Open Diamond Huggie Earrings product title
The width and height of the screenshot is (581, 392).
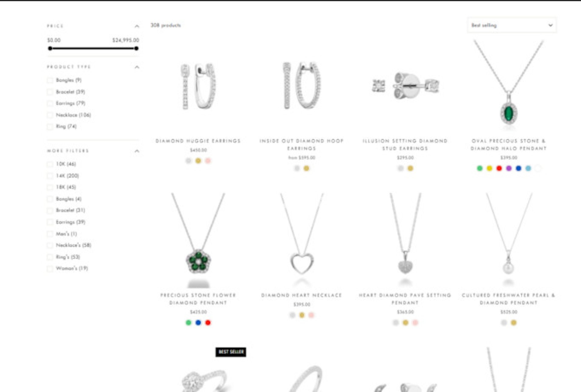click(198, 141)
